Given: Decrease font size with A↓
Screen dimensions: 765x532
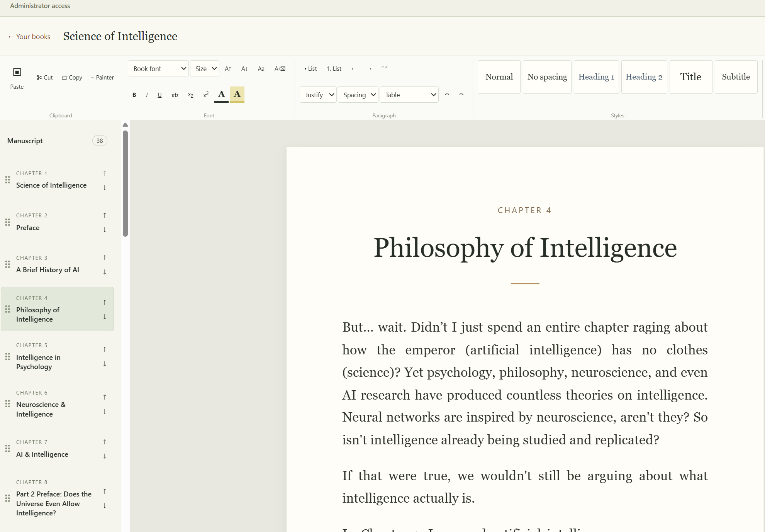Looking at the screenshot, I should tap(244, 69).
